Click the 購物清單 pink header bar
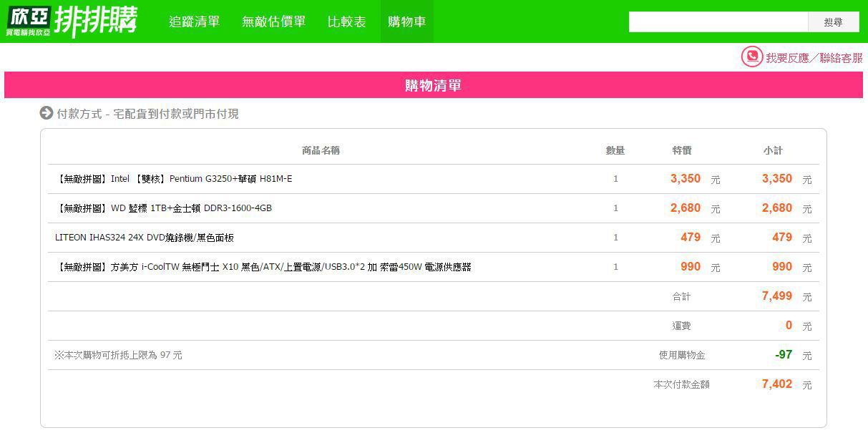 (x=434, y=85)
